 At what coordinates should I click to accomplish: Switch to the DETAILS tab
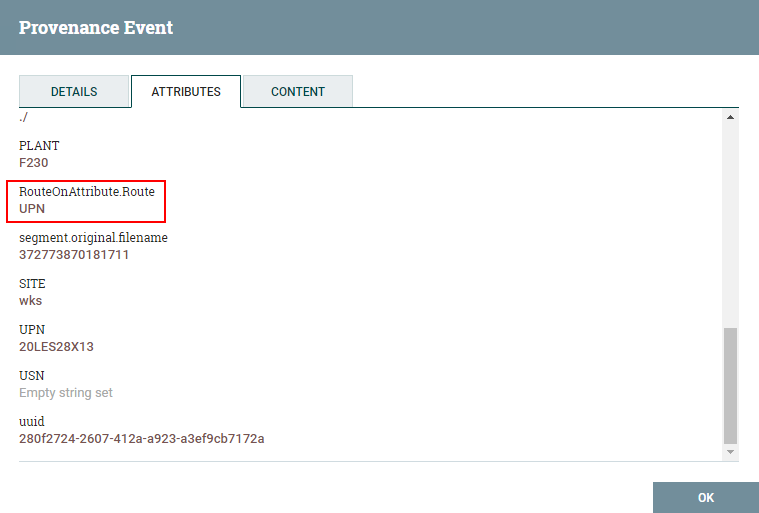(x=74, y=91)
